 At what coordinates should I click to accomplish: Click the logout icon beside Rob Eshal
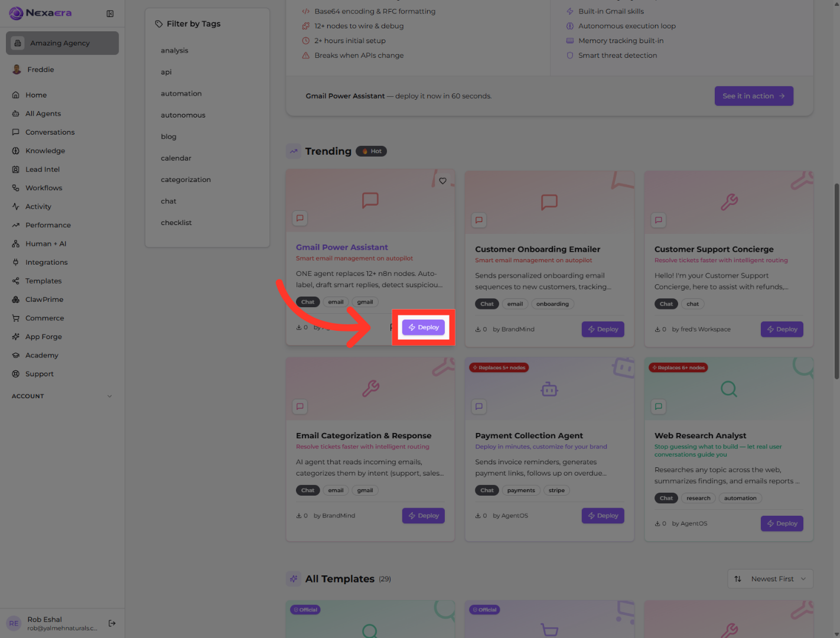[x=112, y=623]
